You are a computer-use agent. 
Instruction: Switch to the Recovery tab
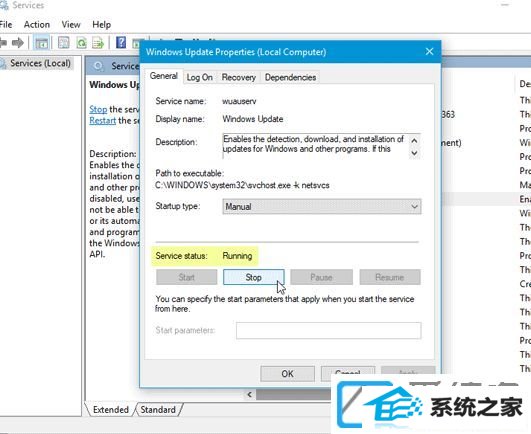(238, 78)
